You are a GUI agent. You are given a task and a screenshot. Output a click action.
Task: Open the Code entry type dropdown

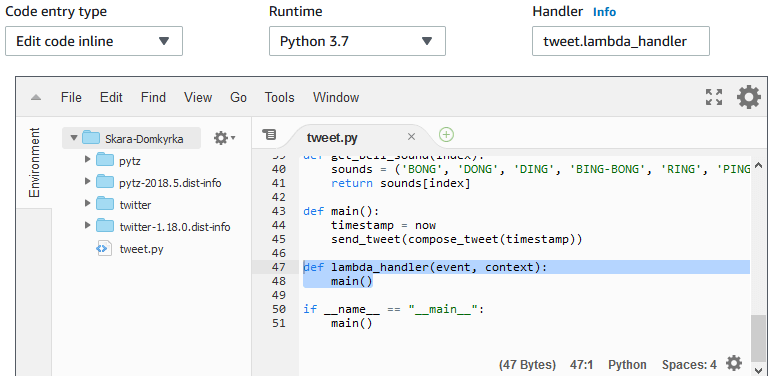94,41
